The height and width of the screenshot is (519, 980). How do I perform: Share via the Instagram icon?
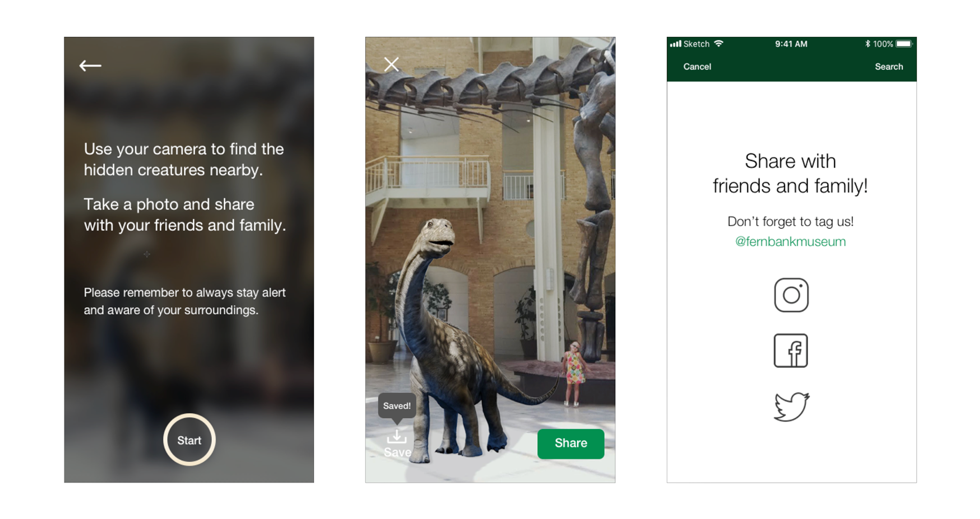point(791,295)
